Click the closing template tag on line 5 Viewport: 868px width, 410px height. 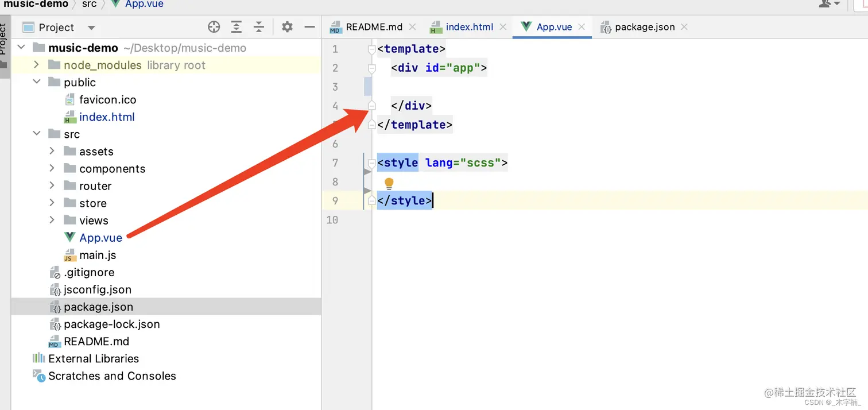414,125
